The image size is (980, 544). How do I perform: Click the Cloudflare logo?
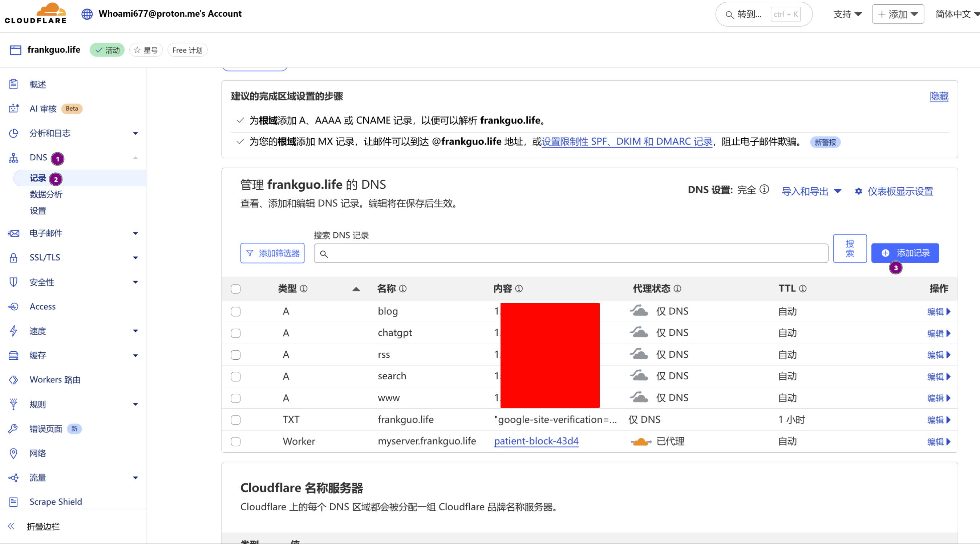(x=35, y=14)
